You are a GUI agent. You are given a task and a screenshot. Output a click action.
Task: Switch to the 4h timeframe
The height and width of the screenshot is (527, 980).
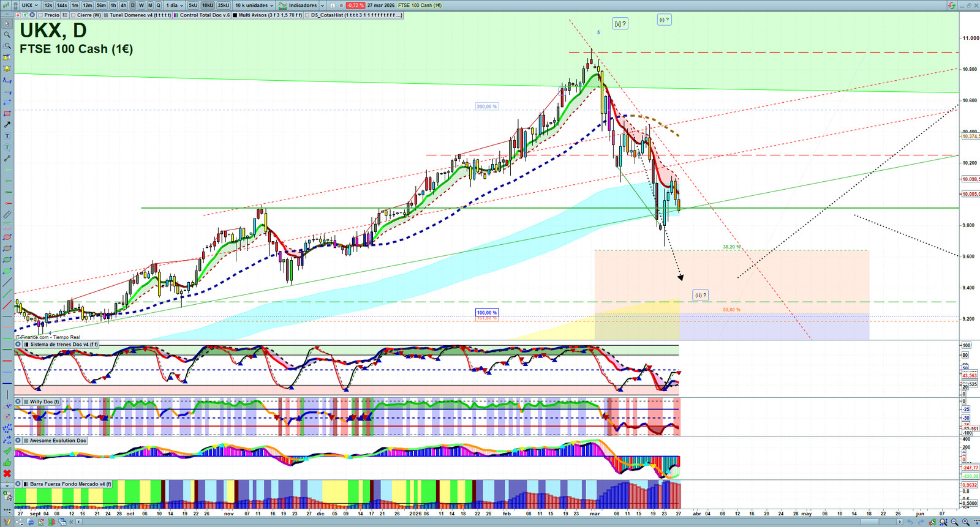click(x=123, y=6)
